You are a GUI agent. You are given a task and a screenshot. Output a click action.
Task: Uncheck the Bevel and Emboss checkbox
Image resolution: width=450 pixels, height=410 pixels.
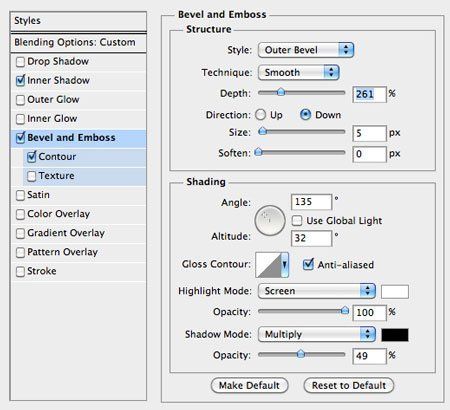point(20,138)
